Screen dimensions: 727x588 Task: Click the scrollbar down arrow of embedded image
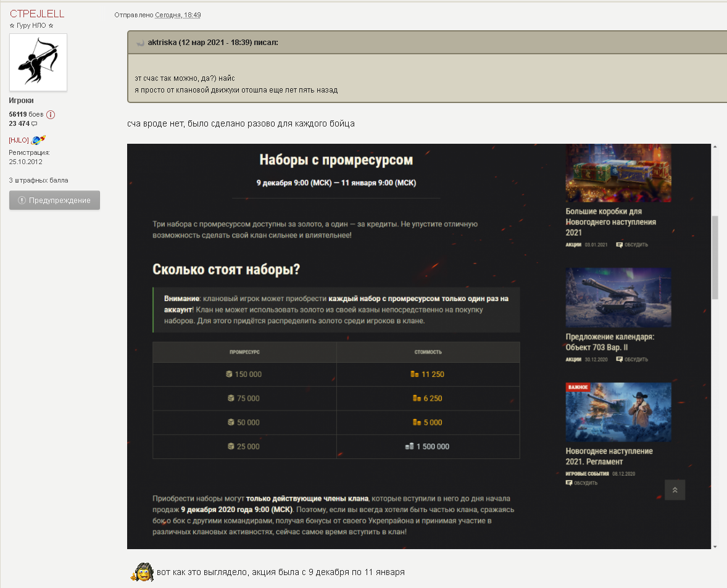(x=715, y=546)
